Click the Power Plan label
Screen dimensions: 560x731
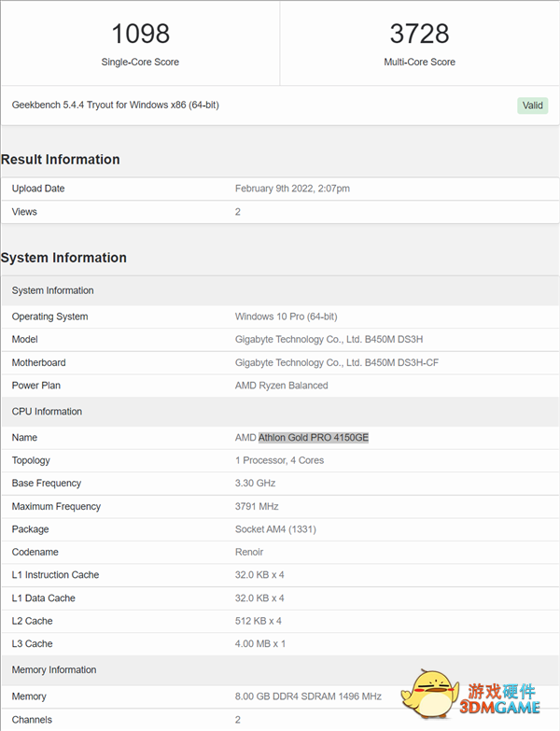pos(35,386)
